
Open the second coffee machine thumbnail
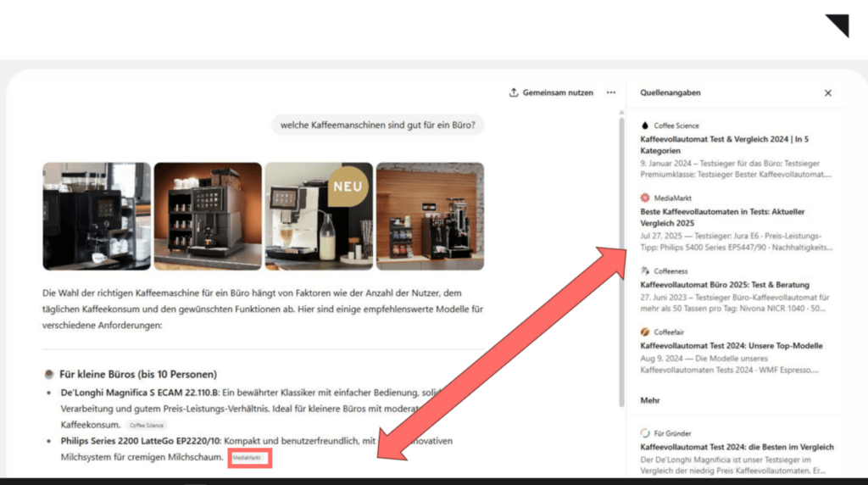[x=208, y=216]
